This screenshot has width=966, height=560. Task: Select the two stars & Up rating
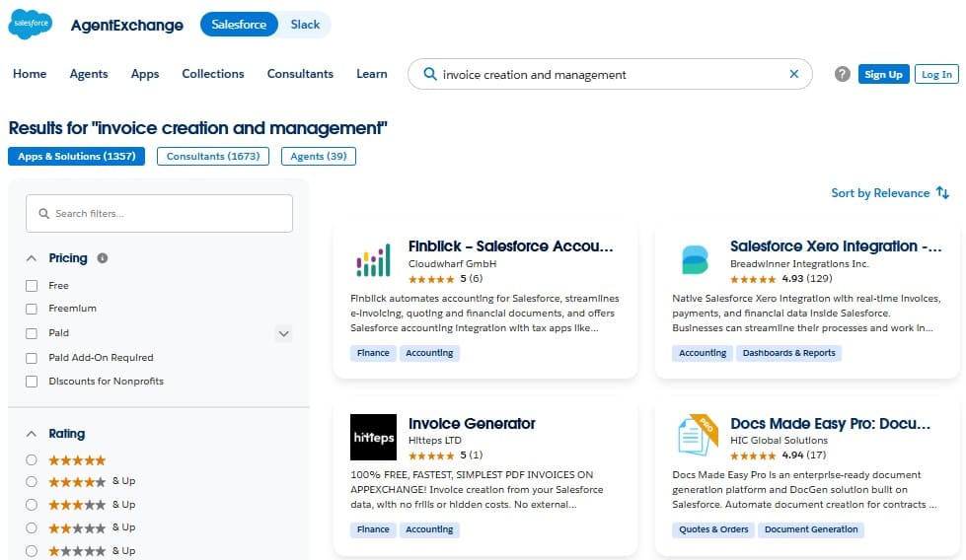click(x=32, y=528)
